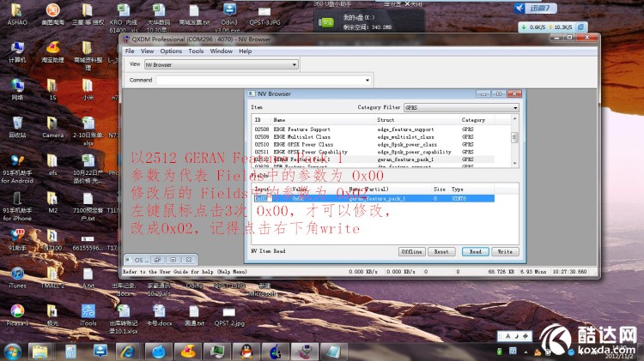
Task: Click the Write button in NV Browser
Action: pyautogui.click(x=505, y=251)
